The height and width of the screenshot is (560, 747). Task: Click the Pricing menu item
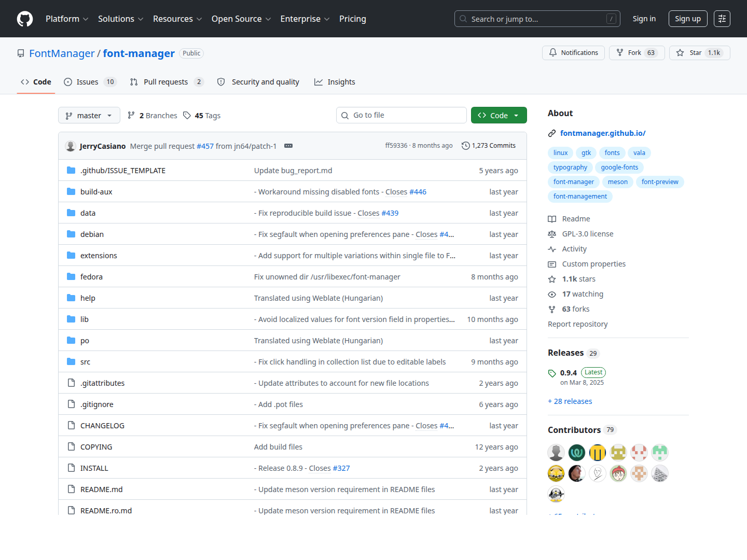click(353, 19)
